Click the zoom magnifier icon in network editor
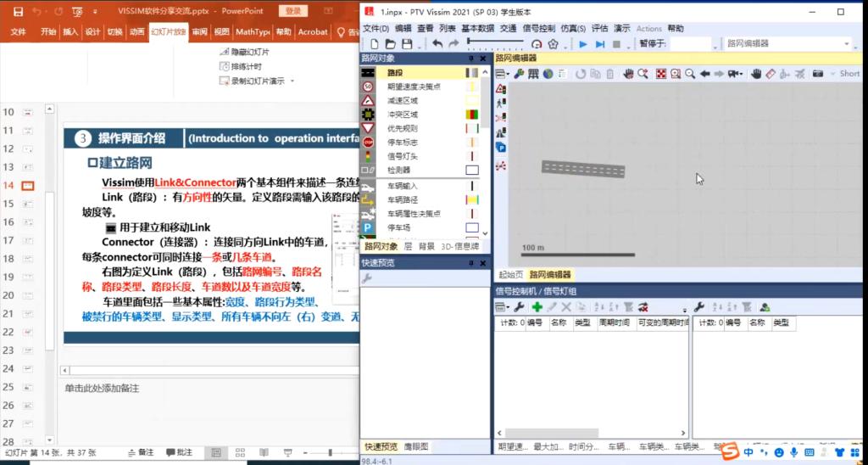The image size is (868, 465). point(690,74)
